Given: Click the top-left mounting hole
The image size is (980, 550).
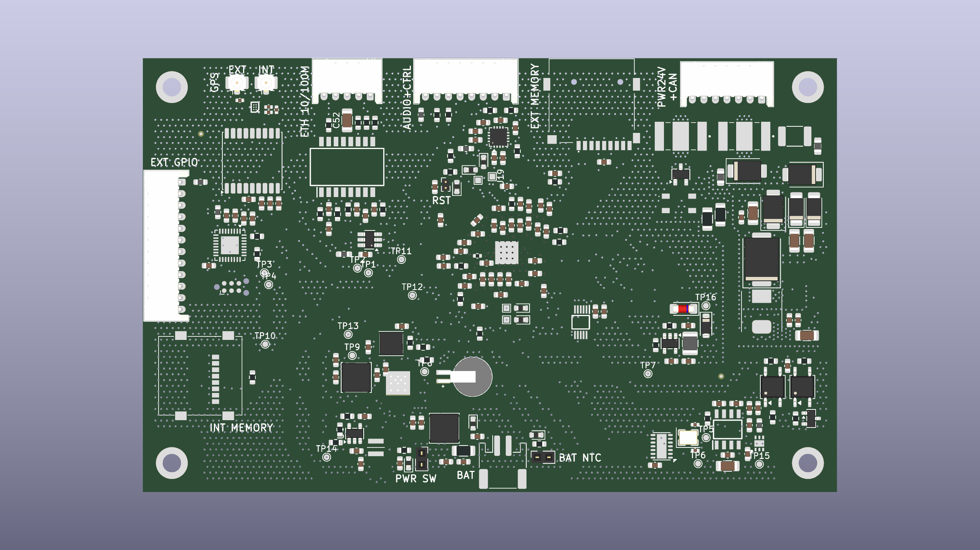Looking at the screenshot, I should (x=172, y=87).
